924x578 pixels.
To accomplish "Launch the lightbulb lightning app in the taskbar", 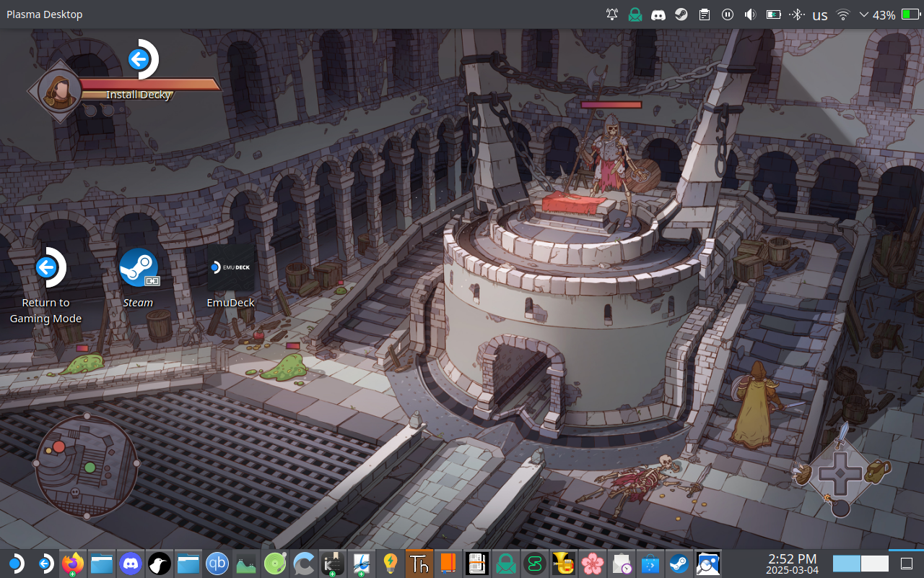I will pos(391,564).
